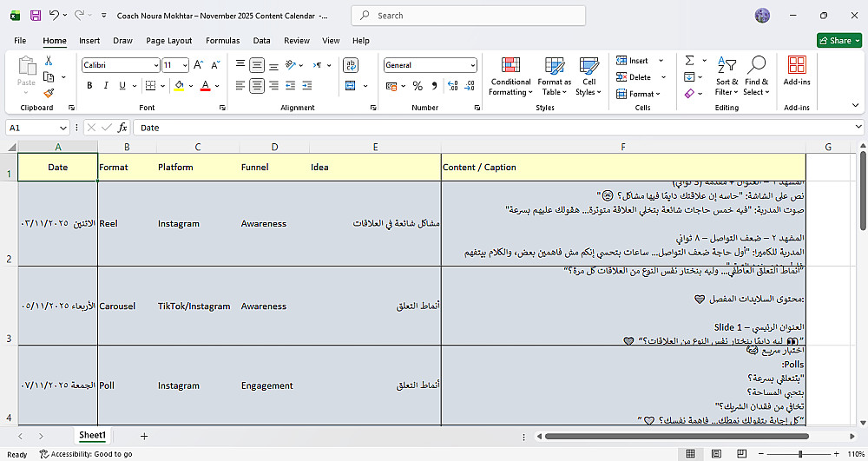The width and height of the screenshot is (868, 461).
Task: Open Add-ins from the ribbon
Action: coord(797,71)
